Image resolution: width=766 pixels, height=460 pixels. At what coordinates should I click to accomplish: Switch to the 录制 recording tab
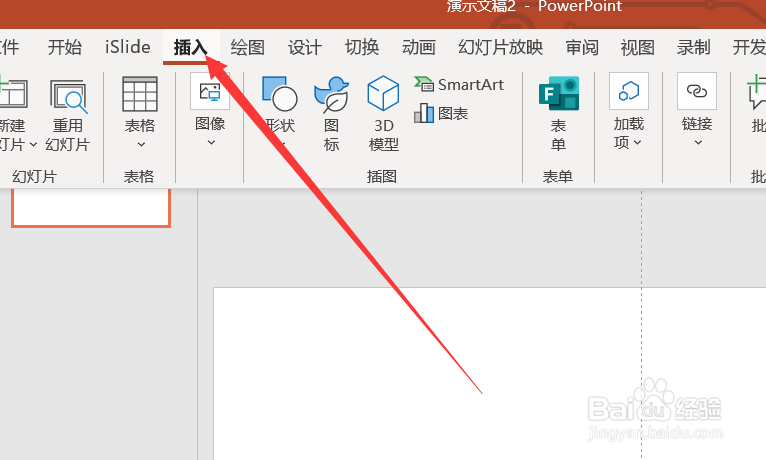tap(694, 47)
